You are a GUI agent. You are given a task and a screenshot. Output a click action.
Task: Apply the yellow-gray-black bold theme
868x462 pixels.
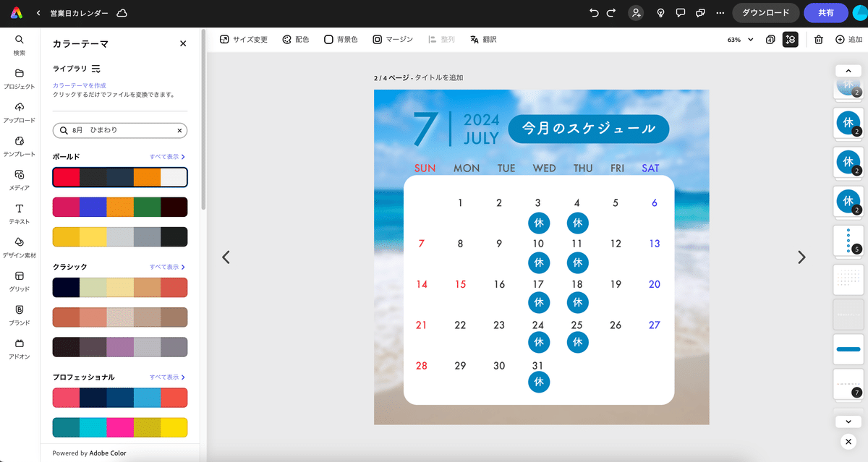coord(120,236)
